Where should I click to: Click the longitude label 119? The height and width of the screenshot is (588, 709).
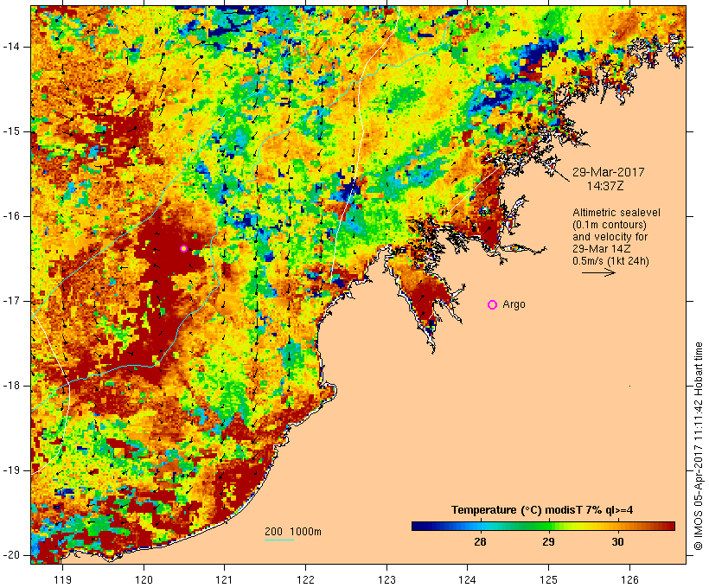pyautogui.click(x=62, y=579)
